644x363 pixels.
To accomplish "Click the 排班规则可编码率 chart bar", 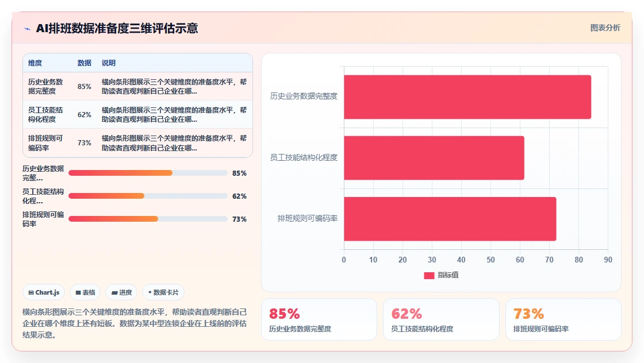I will (x=450, y=219).
